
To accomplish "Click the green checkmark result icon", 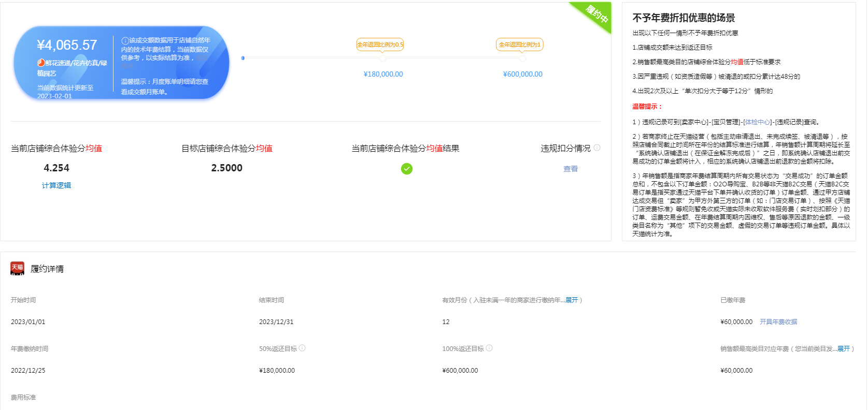I will coord(407,169).
